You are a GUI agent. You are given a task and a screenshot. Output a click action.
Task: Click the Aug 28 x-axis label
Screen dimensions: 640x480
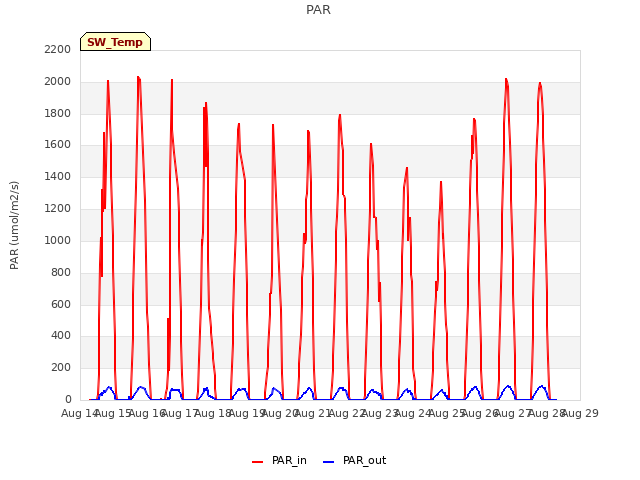(547, 413)
